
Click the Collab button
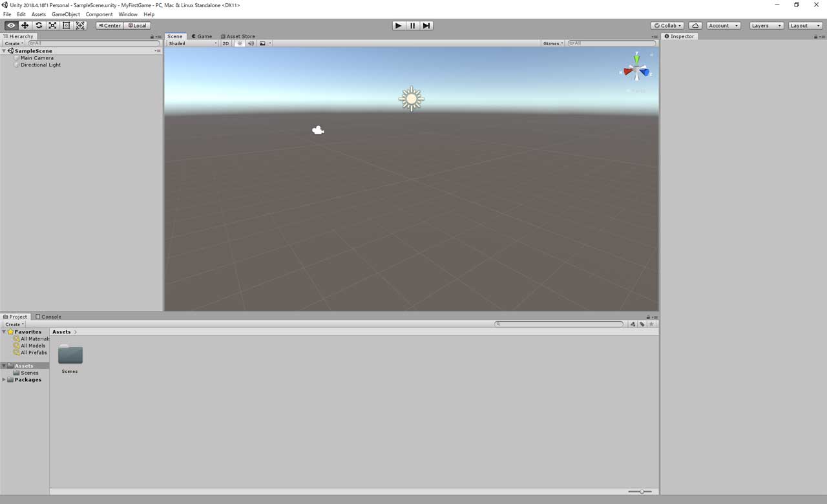pos(667,26)
